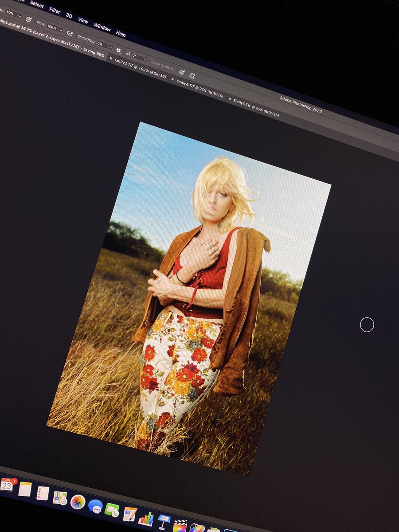Open the Window menu
The width and height of the screenshot is (399, 532).
(x=102, y=27)
